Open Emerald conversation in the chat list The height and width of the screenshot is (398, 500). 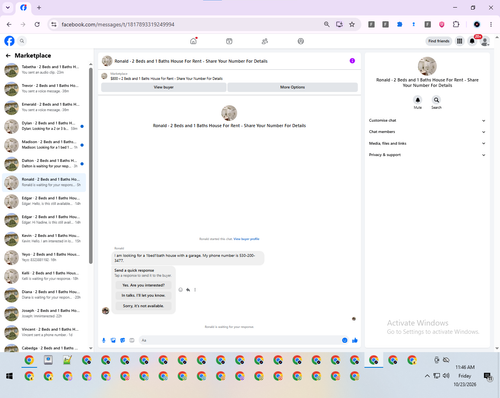(45, 107)
